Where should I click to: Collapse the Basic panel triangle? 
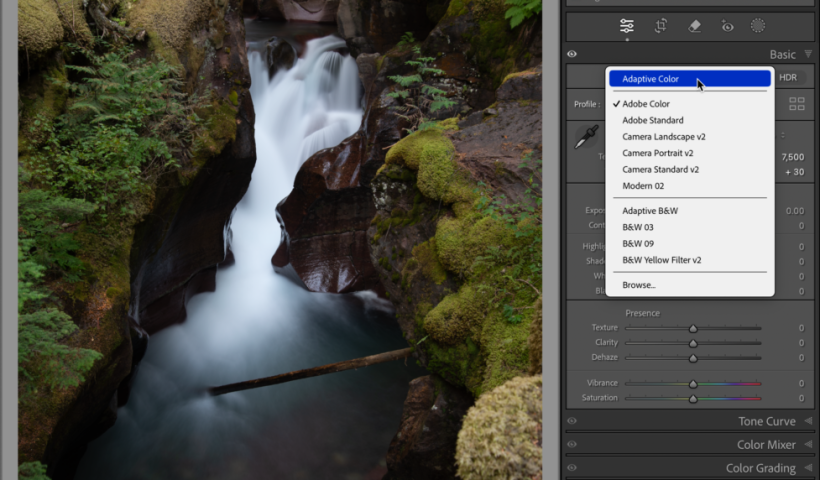point(808,55)
